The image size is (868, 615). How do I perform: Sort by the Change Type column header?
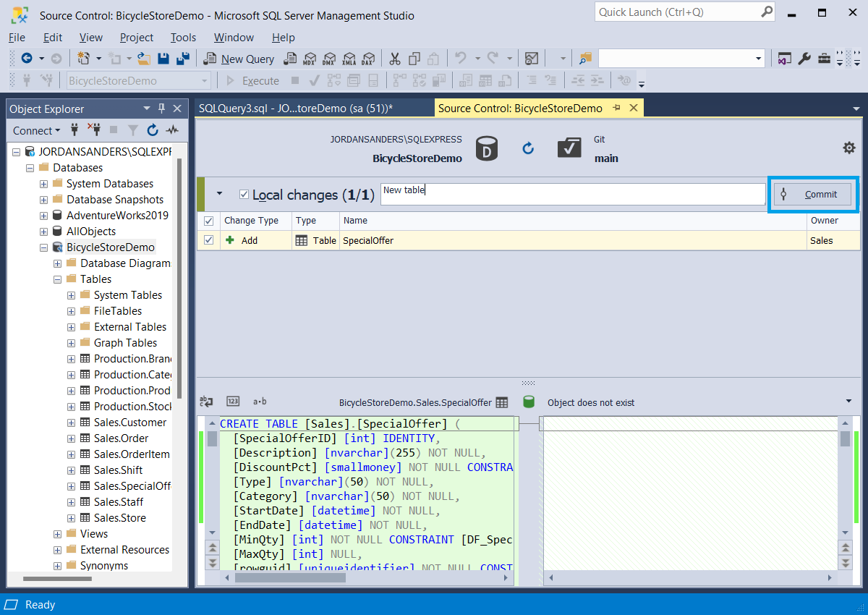[256, 221]
